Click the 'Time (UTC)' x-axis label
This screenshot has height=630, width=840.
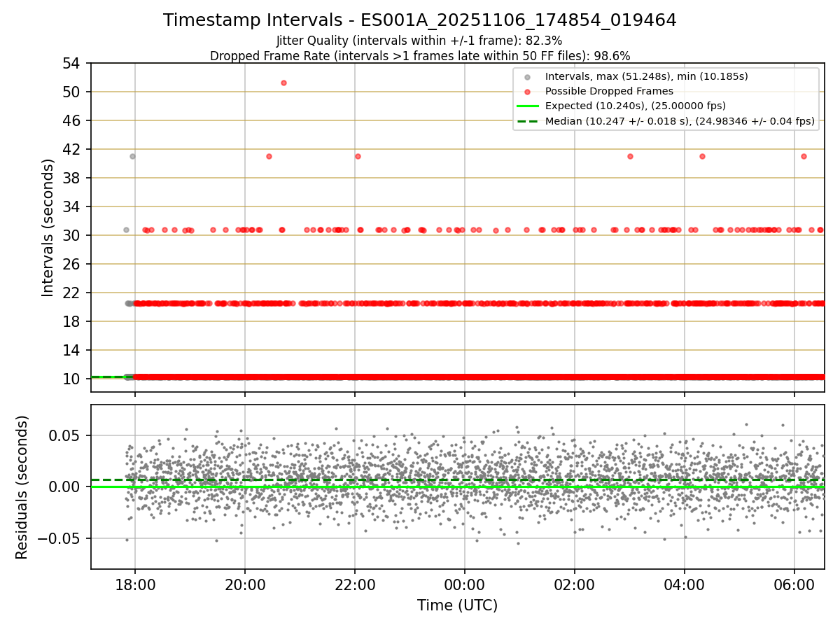(458, 605)
